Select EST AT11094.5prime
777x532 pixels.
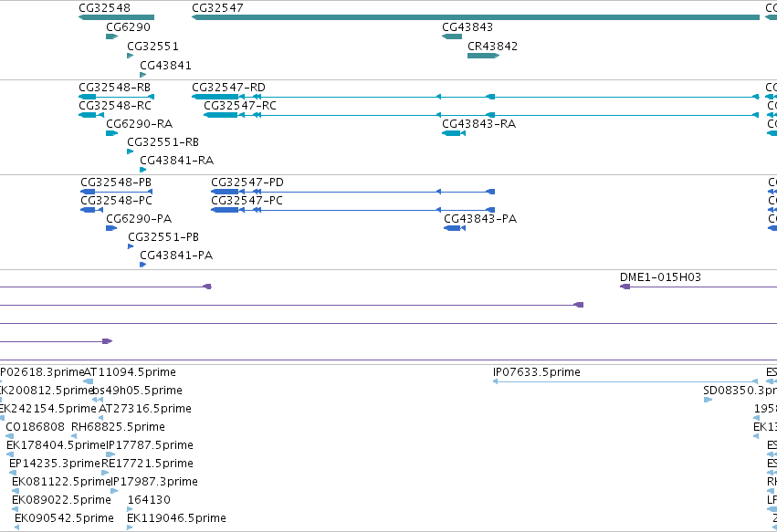(130, 372)
